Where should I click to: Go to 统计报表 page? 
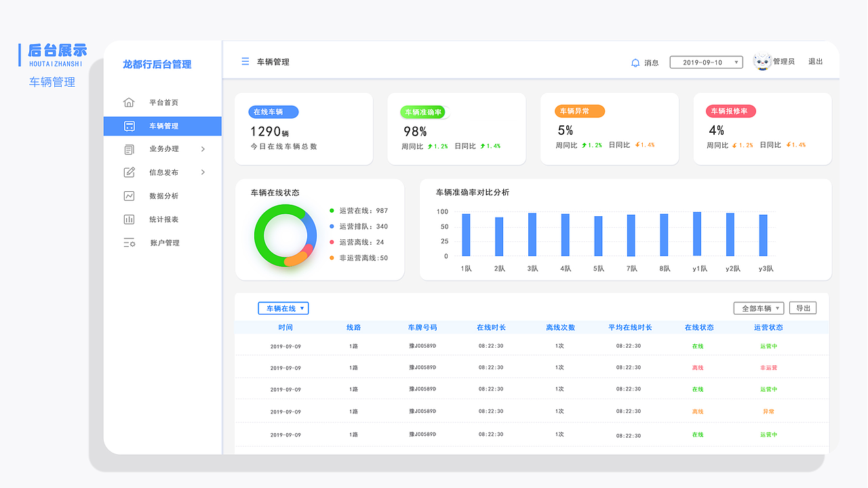(163, 220)
